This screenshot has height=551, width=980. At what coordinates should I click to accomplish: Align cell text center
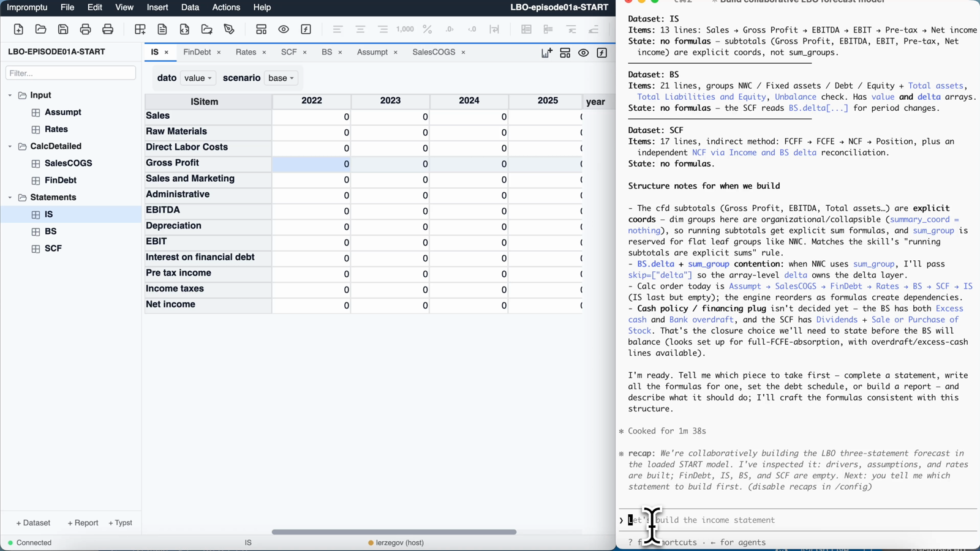[x=360, y=29]
